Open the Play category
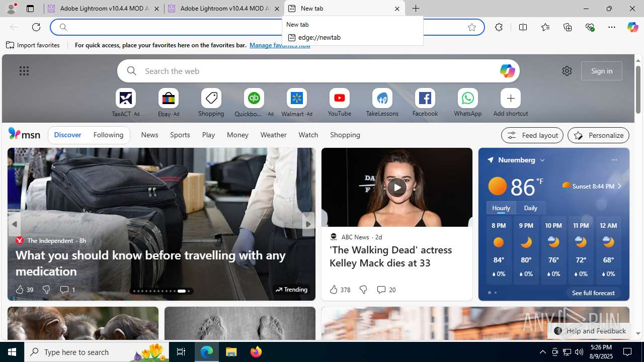The width and height of the screenshot is (644, 362). point(208,135)
